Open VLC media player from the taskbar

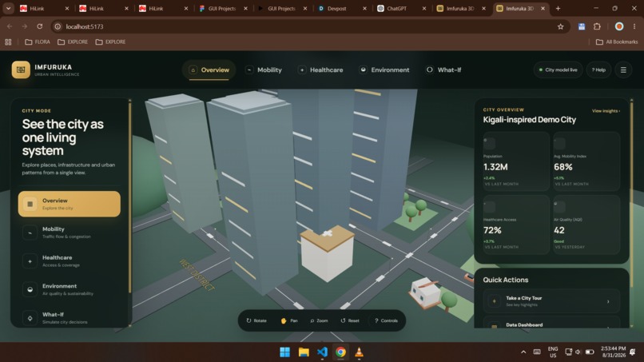pyautogui.click(x=359, y=352)
